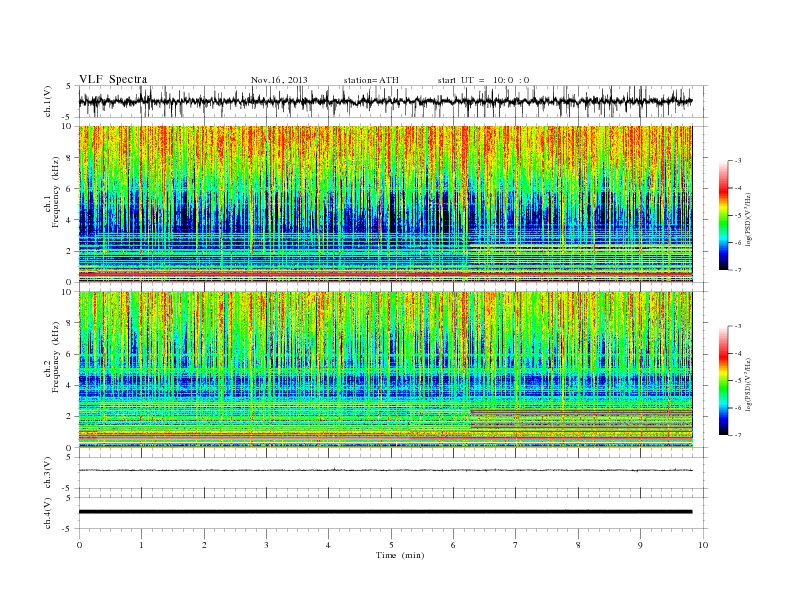Select the Nov.16, 2013 date label
The width and height of the screenshot is (792, 612).
click(x=279, y=80)
